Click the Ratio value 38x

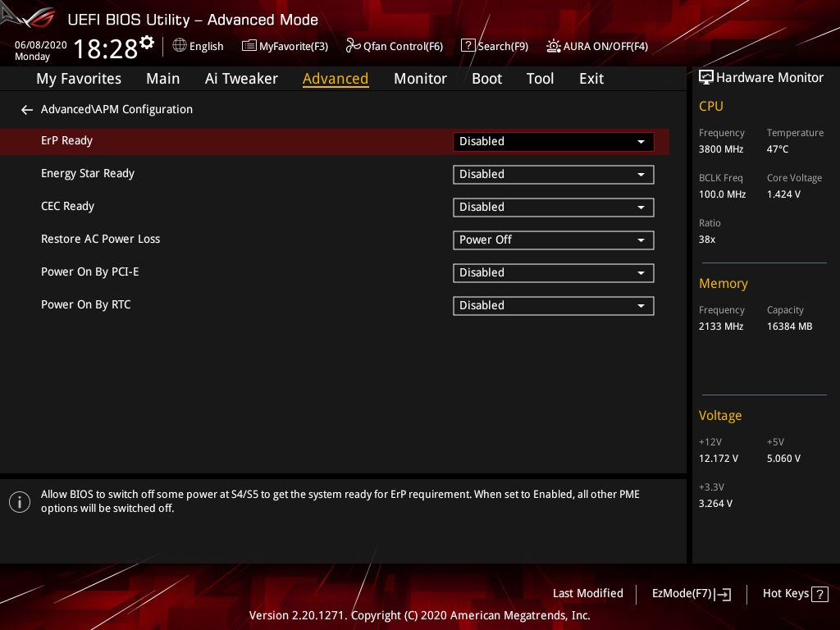tap(707, 240)
